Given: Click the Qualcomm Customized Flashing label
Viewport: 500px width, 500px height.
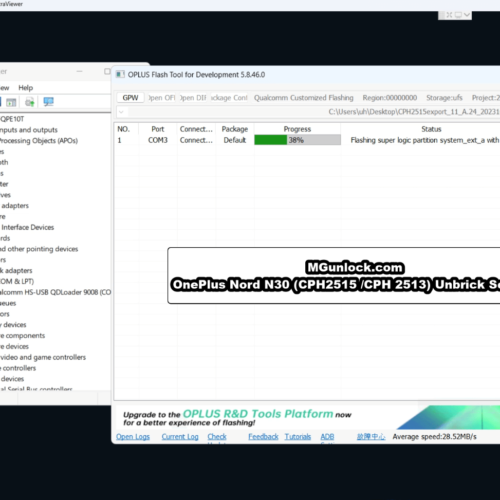Looking at the screenshot, I should click(304, 98).
